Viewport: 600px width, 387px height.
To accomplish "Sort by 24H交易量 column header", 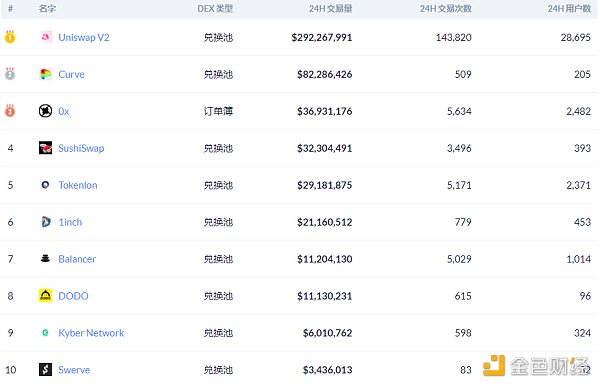I will (x=331, y=9).
